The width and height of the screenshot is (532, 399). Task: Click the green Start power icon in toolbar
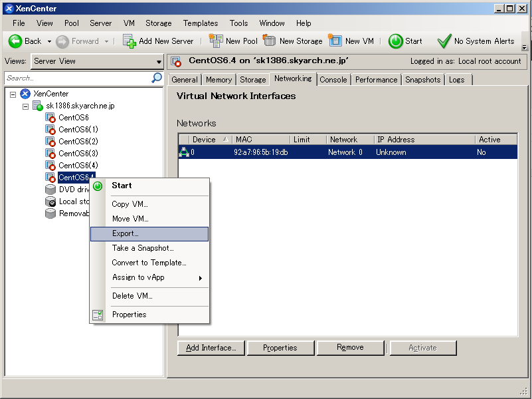pyautogui.click(x=395, y=41)
